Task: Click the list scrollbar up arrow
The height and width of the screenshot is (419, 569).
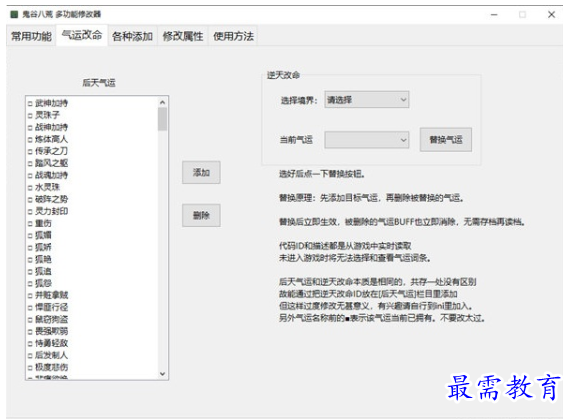Action: point(163,102)
